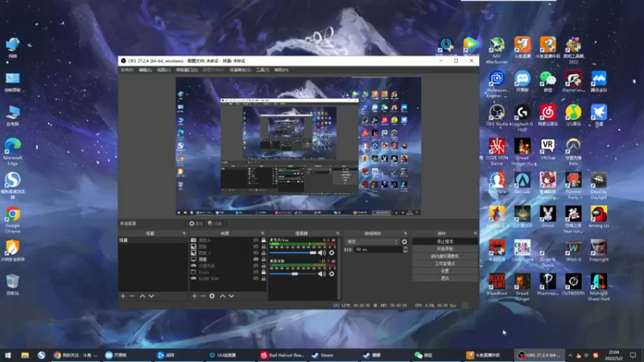Open the 编辑(E) menu in OBS

(145, 70)
